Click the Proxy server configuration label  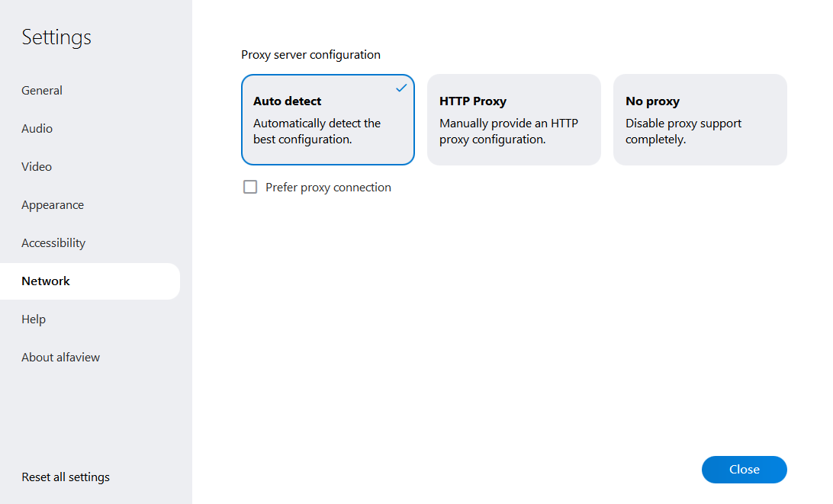310,55
